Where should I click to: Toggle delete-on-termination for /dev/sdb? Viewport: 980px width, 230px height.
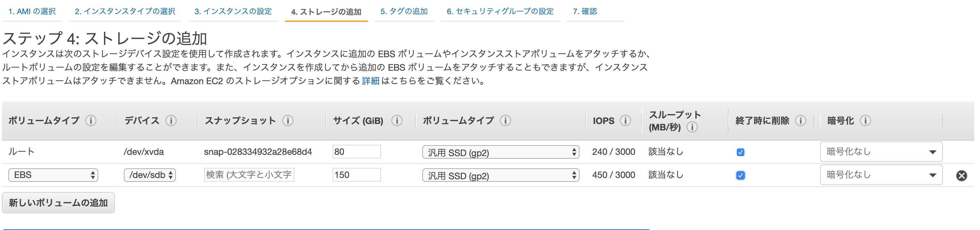point(741,175)
